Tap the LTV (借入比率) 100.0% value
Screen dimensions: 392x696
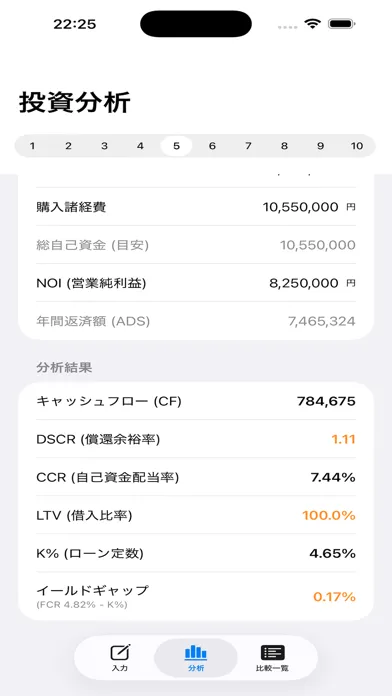(329, 515)
